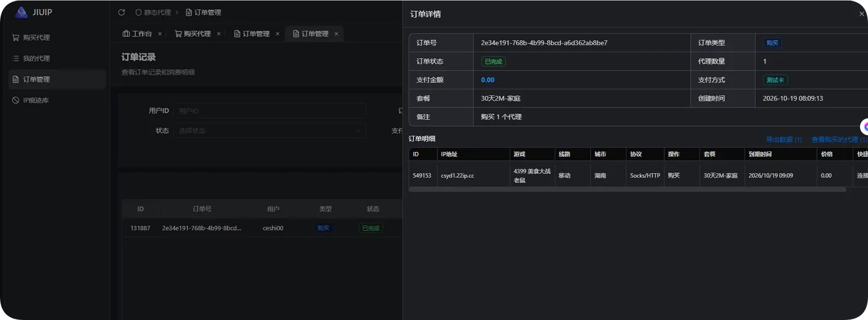Click the 游戏 column header in 订单明细
The height and width of the screenshot is (320, 868).
pos(520,154)
